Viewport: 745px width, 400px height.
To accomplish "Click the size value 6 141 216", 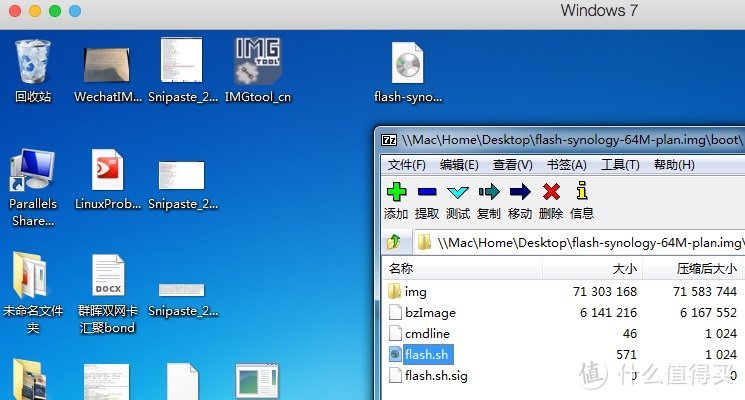I will click(608, 312).
